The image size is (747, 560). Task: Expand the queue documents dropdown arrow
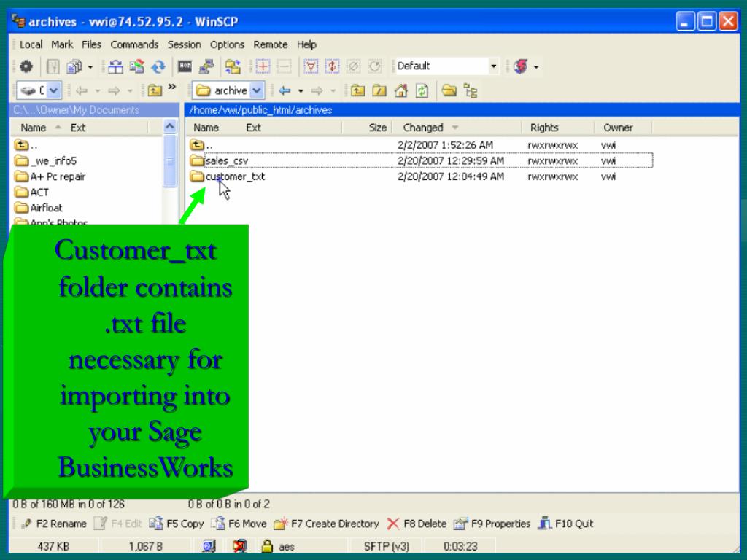tap(90, 67)
